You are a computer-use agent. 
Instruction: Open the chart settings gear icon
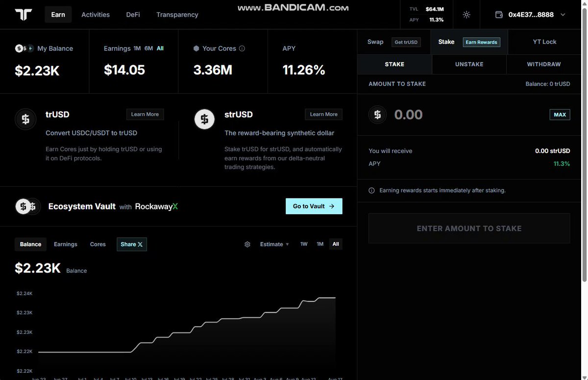point(247,244)
